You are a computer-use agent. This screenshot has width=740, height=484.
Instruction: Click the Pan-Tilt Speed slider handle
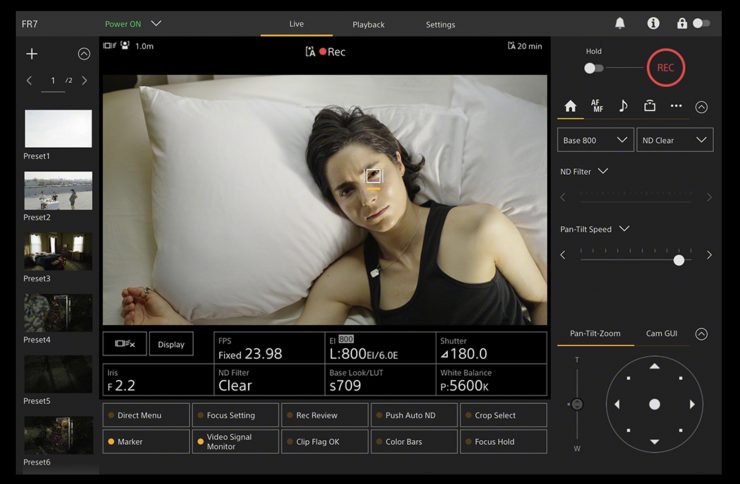tap(679, 260)
